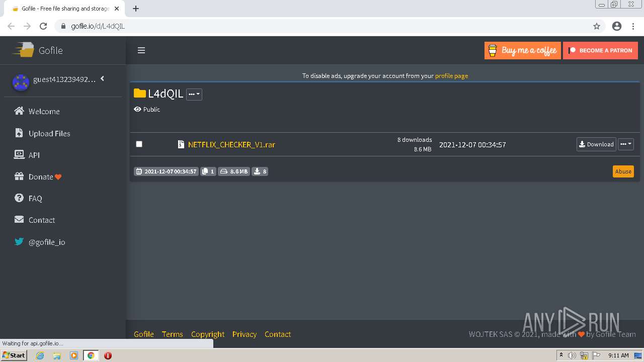Show hidden system tray icons

561,355
